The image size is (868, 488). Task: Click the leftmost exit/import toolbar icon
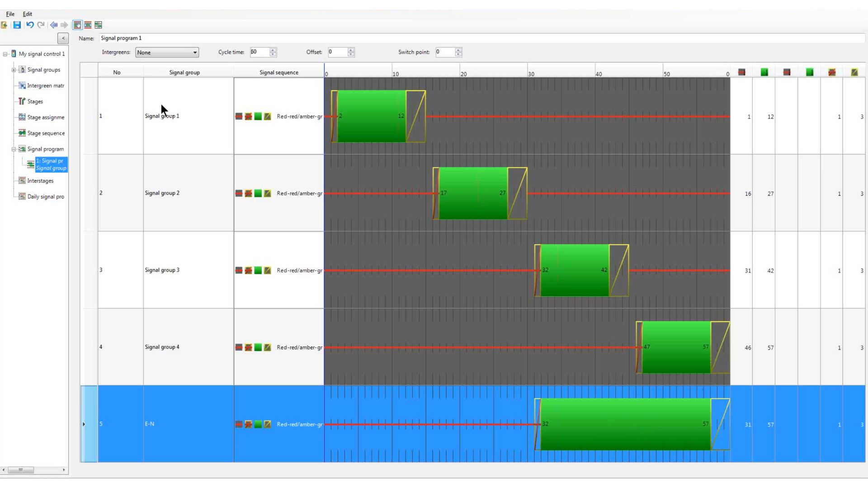pos(4,25)
